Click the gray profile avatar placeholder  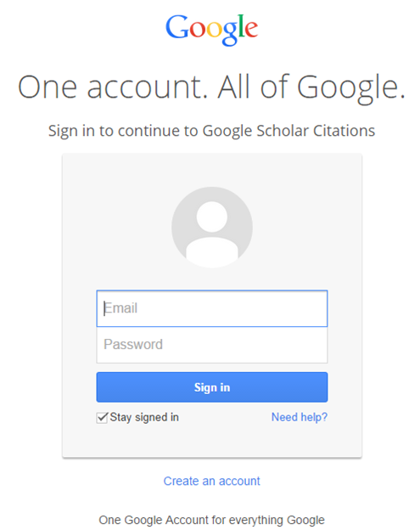coord(212,228)
